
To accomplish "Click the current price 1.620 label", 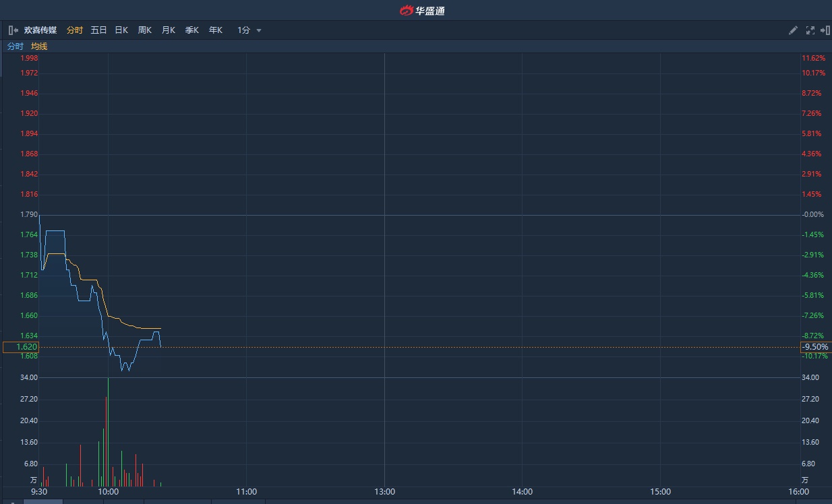I will click(20, 347).
